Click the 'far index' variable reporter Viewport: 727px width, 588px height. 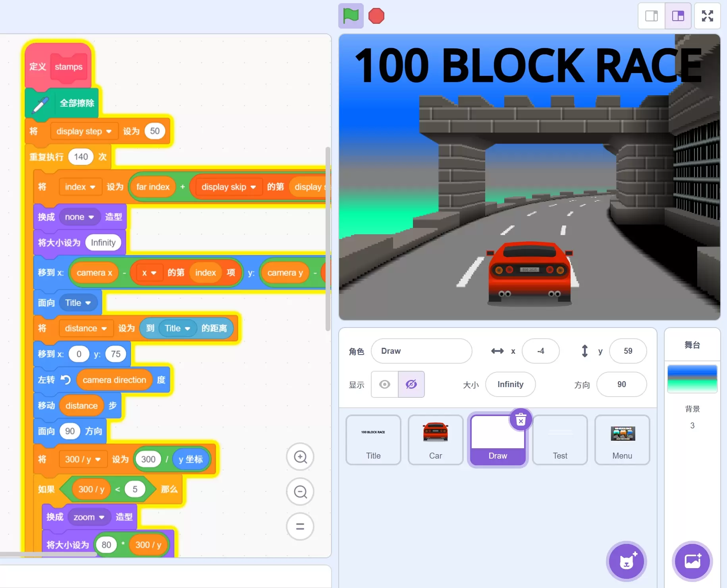(x=153, y=187)
